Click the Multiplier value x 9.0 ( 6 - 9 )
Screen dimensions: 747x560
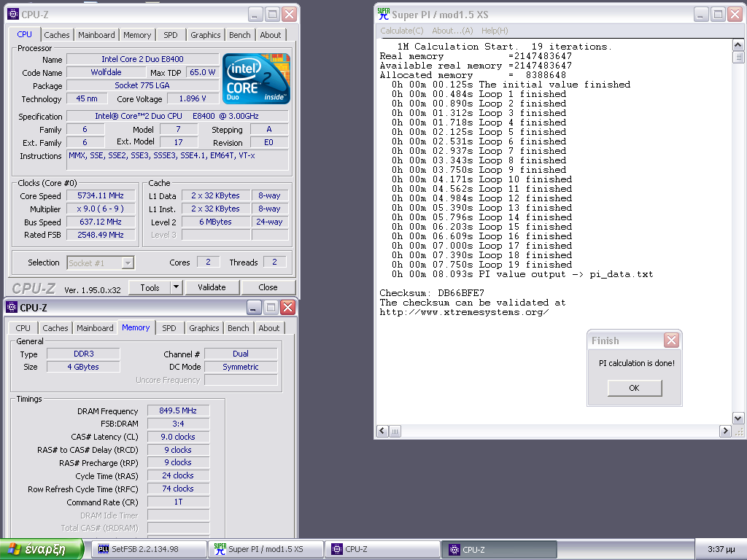click(101, 209)
